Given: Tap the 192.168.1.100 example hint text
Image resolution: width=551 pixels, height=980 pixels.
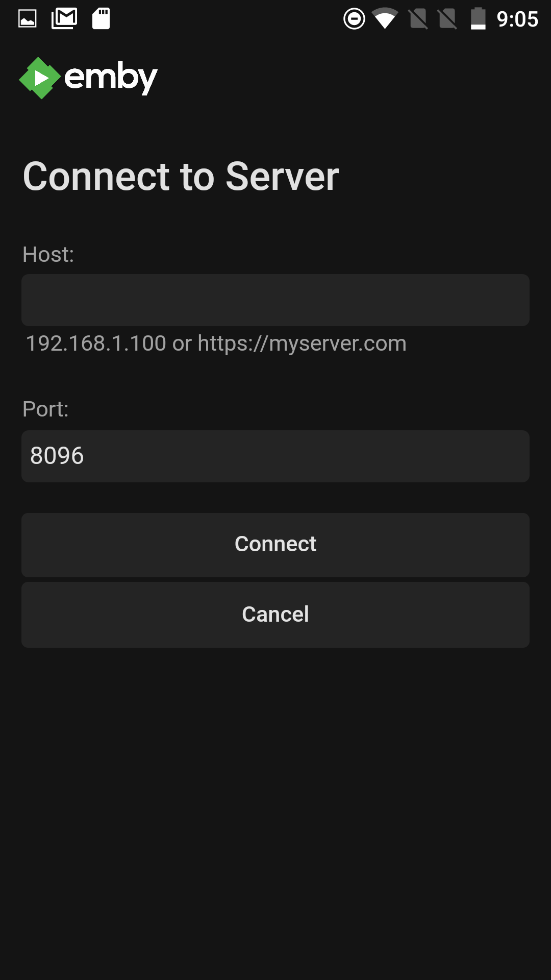Looking at the screenshot, I should pos(96,343).
